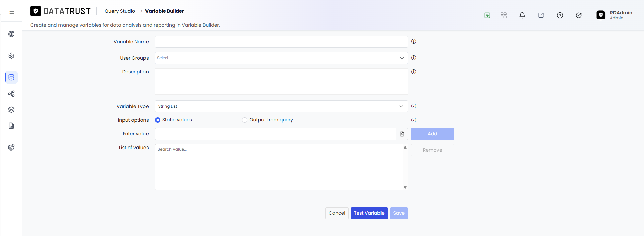Click list scrollbar down arrow
Viewport: 644px width, 236px height.
[405, 188]
